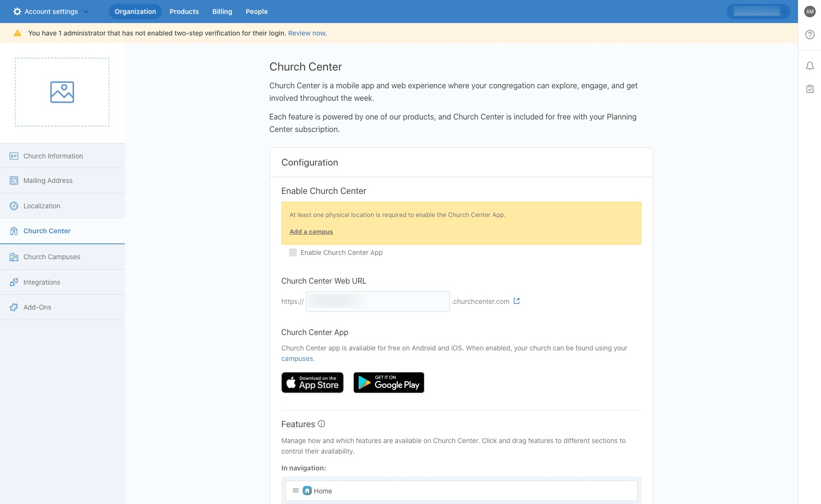Screen dimensions: 821x504
Task: Open the help question mark icon
Action: [810, 35]
